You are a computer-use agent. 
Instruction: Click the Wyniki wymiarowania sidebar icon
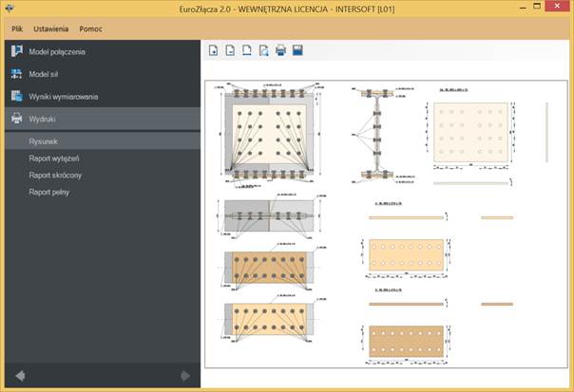coord(16,96)
